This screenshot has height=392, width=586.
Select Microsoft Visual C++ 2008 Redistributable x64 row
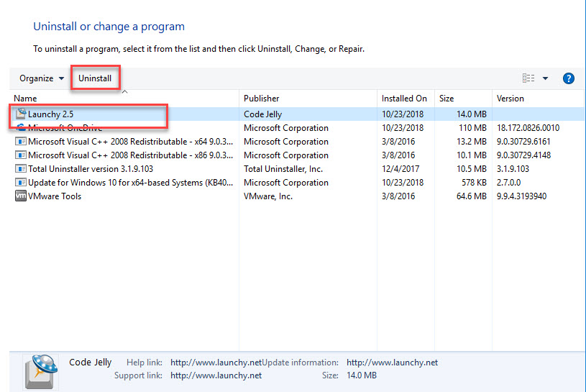(297, 141)
